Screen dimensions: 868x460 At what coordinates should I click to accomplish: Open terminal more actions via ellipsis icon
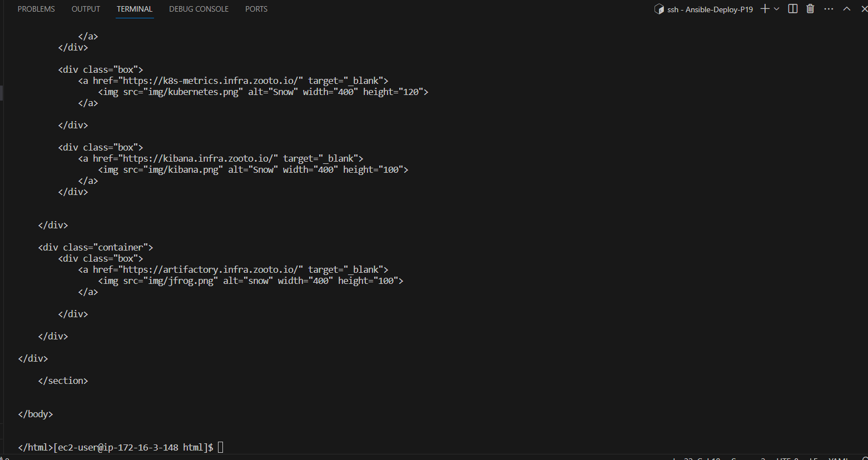[x=829, y=8]
